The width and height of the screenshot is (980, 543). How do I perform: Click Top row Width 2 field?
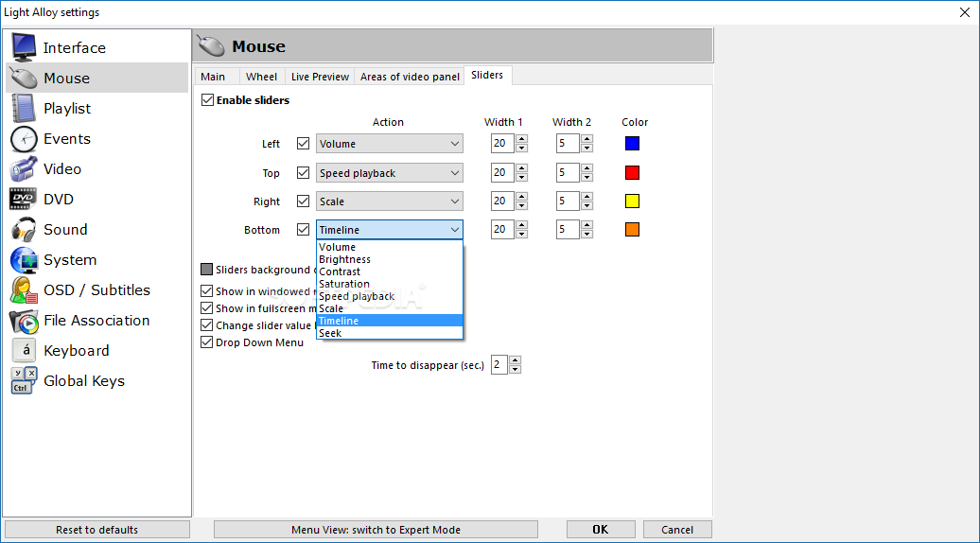coord(568,172)
